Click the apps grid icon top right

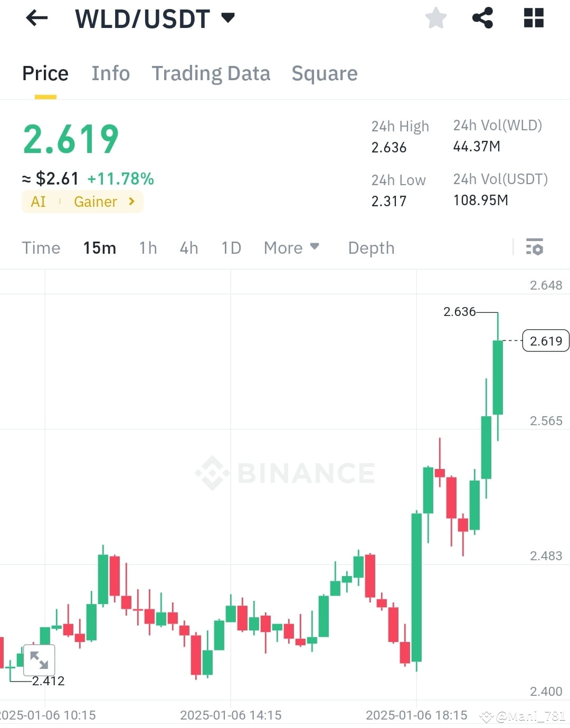point(533,18)
